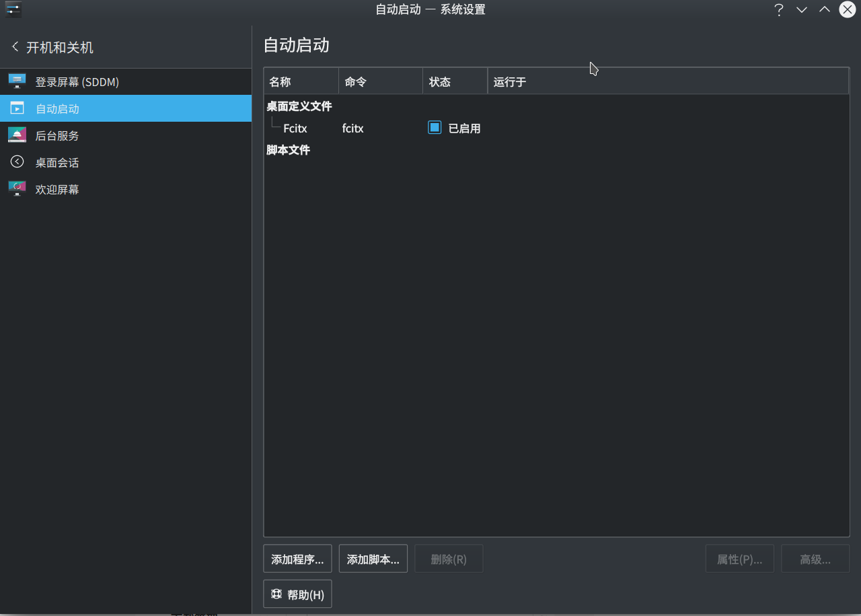Click the 自动启动 play icon in sidebar
This screenshot has height=616, width=861.
click(16, 108)
